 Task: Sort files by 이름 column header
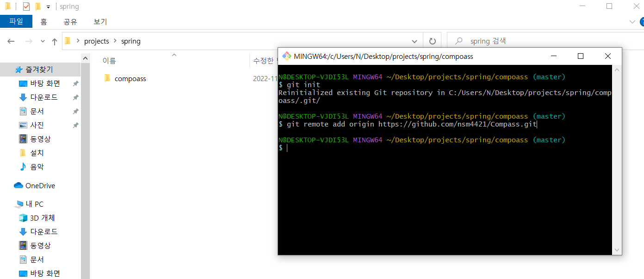(109, 61)
